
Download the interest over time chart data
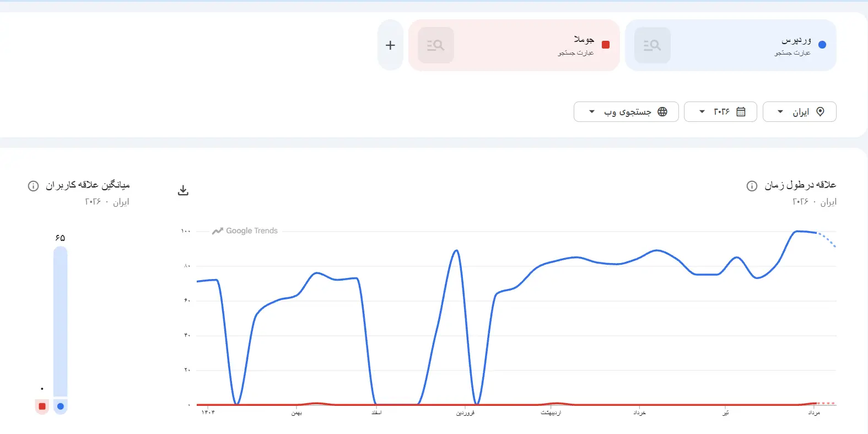pos(184,190)
